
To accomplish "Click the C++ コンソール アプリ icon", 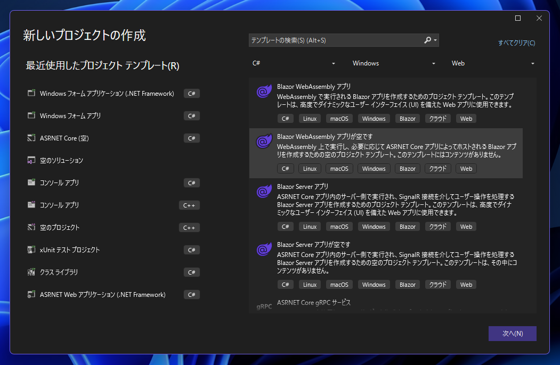I will (x=31, y=205).
